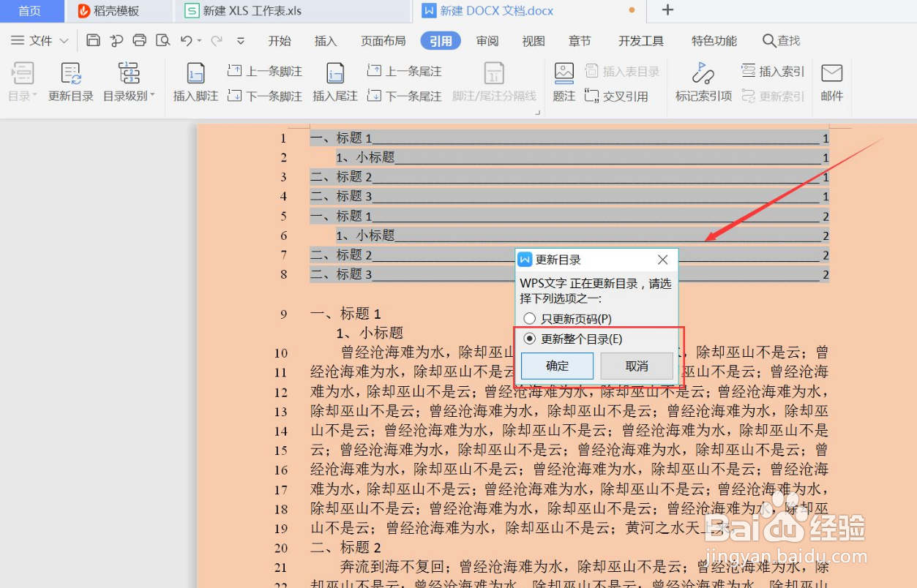Cancel the 更新目录 dialog via 取消
The image size is (917, 588).
(x=636, y=366)
